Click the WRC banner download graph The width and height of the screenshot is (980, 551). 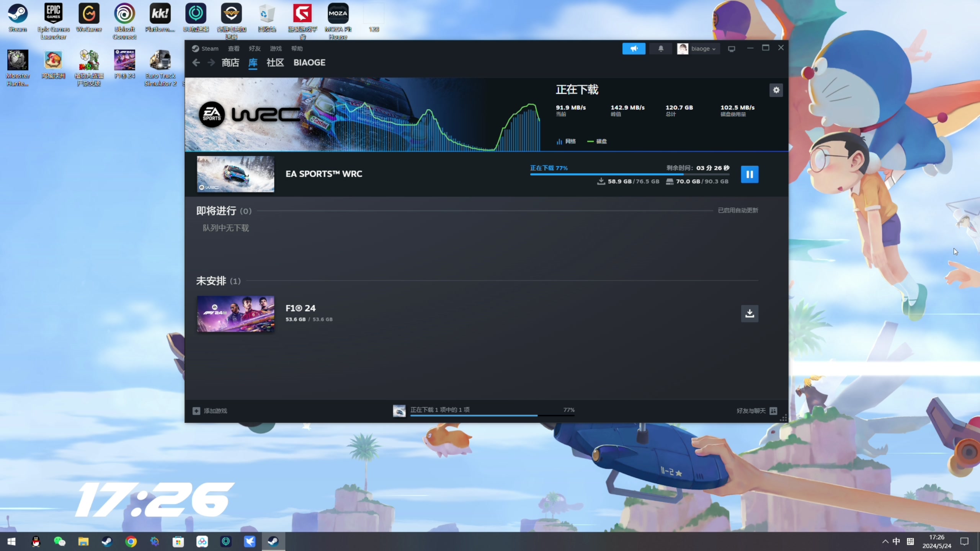pyautogui.click(x=363, y=114)
